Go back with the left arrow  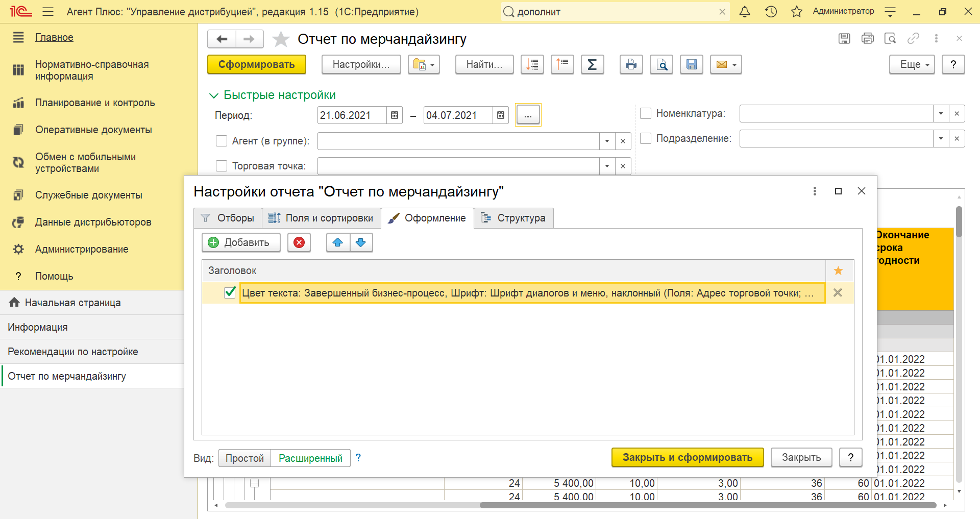tap(222, 39)
